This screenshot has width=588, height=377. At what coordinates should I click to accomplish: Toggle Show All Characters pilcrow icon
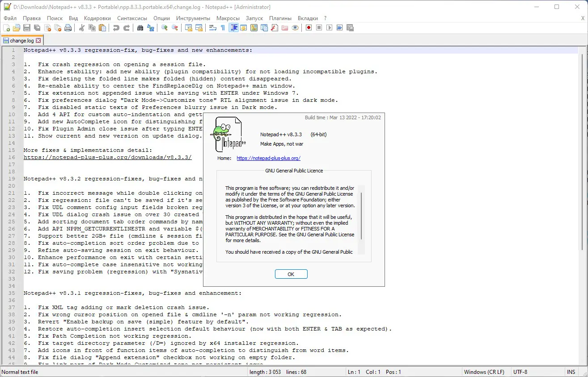223,28
